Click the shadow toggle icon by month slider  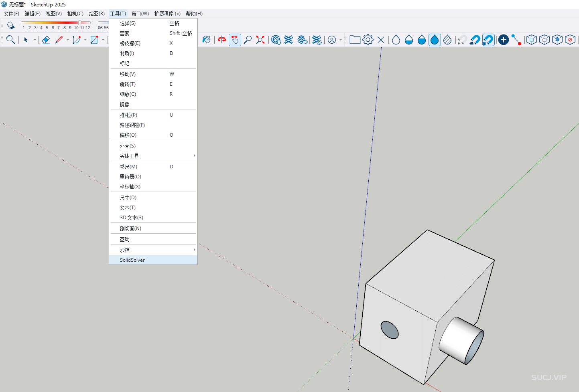point(11,25)
